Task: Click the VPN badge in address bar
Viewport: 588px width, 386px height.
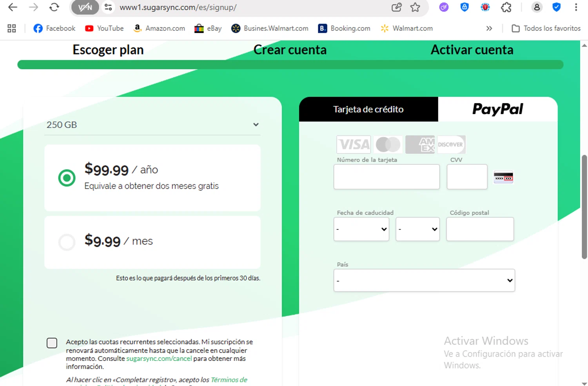Action: tap(85, 7)
